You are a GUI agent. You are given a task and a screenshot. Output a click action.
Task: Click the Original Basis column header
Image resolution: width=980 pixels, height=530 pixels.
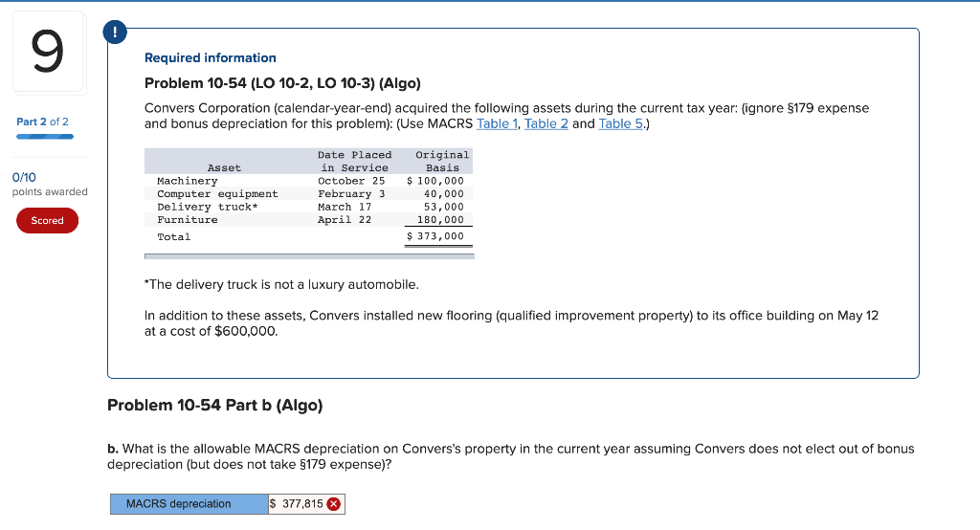[x=442, y=162]
